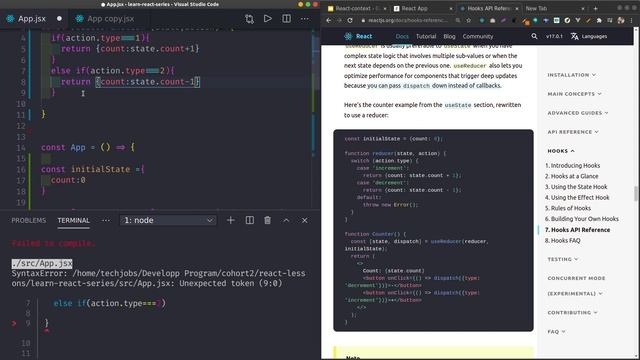Collapse the HOOKS sidebar section
The height and width of the screenshot is (360, 640).
[x=561, y=151]
